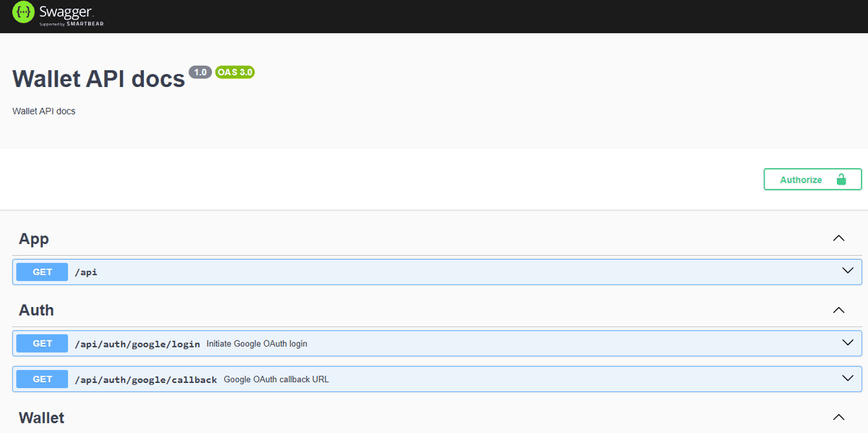The image size is (868, 433).
Task: Click the lock icon in the Authorize button
Action: pos(841,180)
